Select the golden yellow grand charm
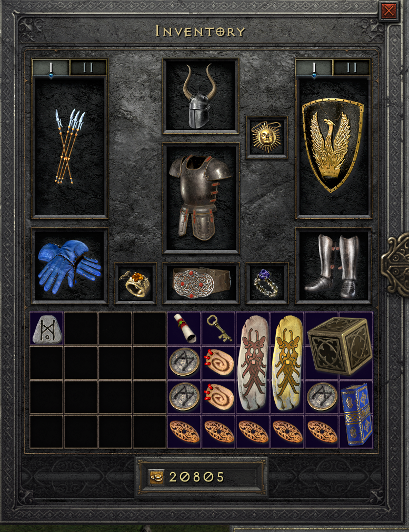Image resolution: width=409 pixels, height=532 pixels. pos(287,363)
